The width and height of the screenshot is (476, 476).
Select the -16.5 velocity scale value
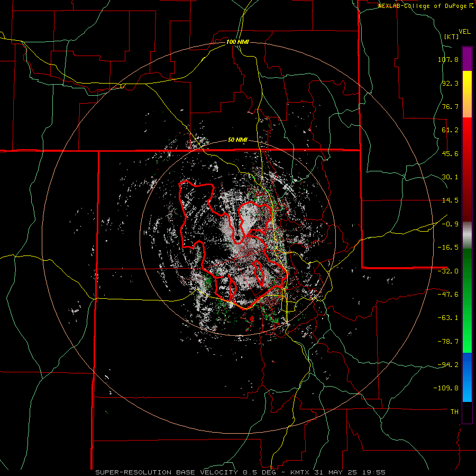(x=448, y=248)
